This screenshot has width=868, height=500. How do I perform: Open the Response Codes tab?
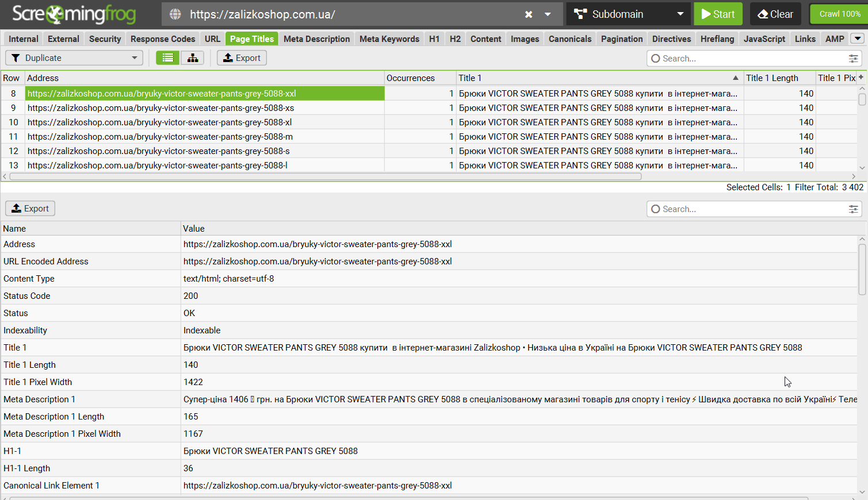pyautogui.click(x=163, y=39)
